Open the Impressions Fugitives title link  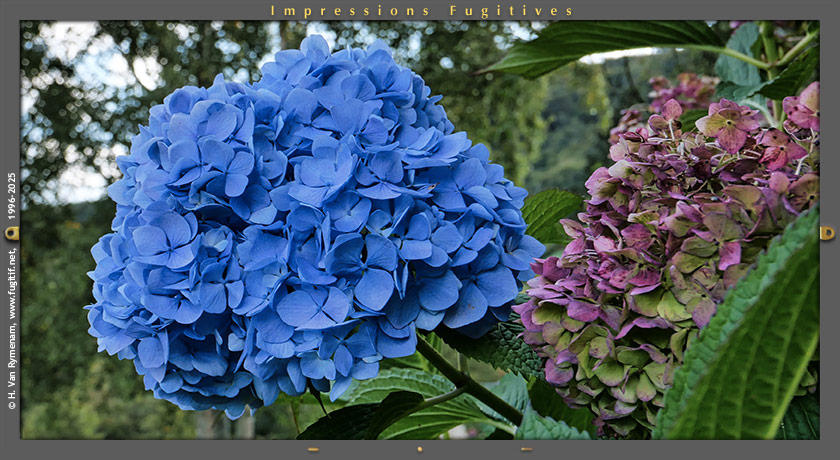[421, 11]
